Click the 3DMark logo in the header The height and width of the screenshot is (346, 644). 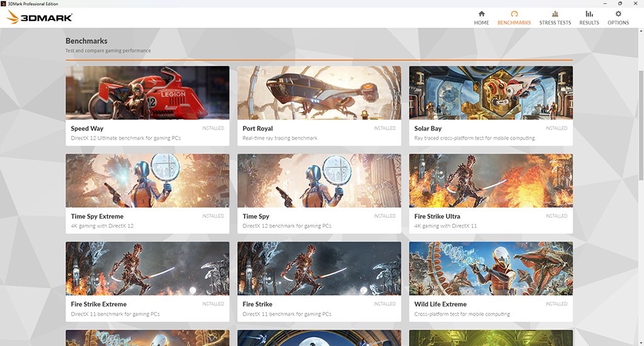click(x=39, y=18)
